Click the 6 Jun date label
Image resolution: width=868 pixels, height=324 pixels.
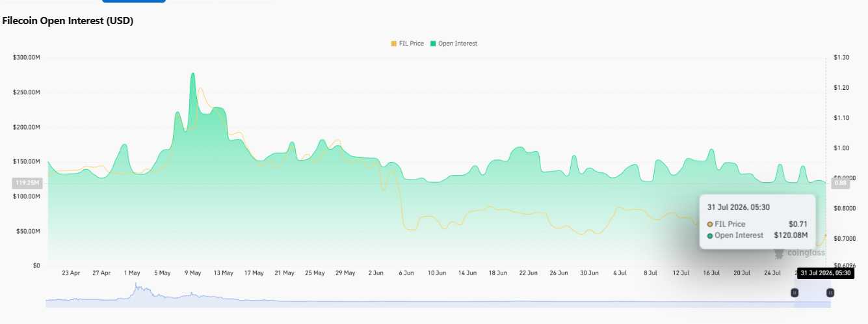pos(406,274)
